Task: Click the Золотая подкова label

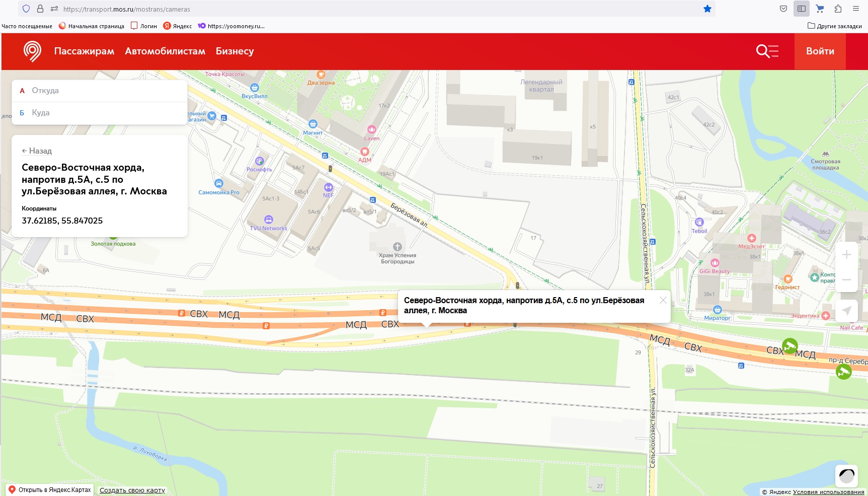Action: (113, 244)
